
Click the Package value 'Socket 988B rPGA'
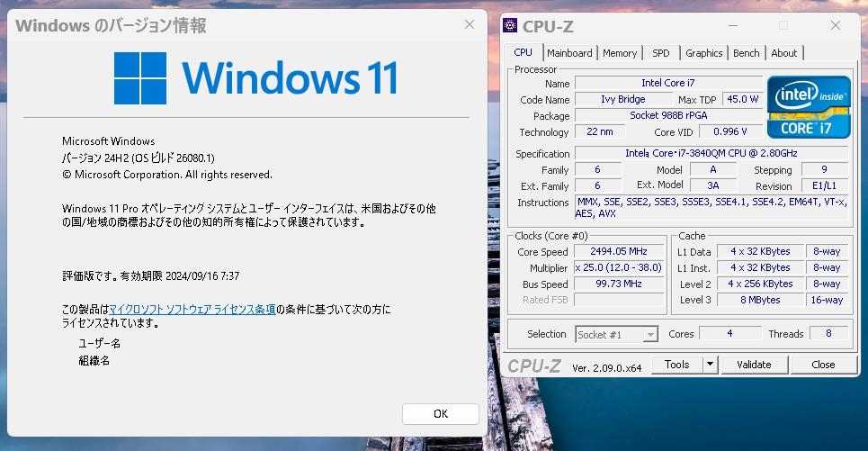pos(668,115)
